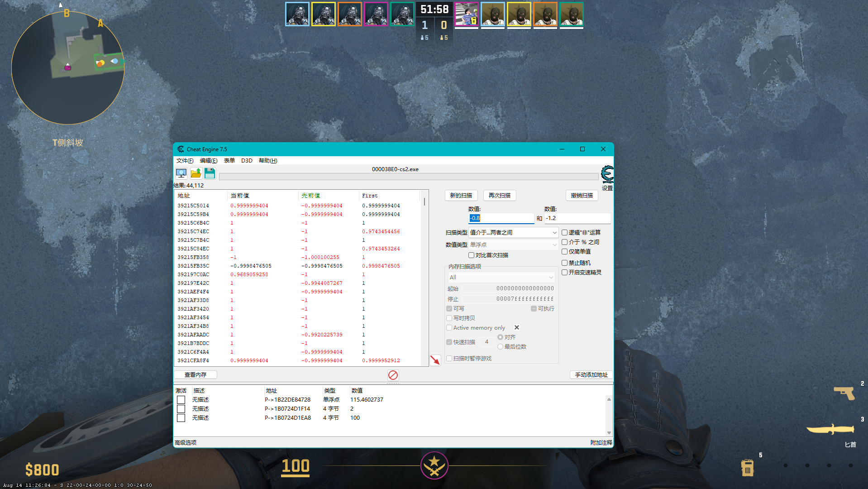The height and width of the screenshot is (489, 868).
Task: Select the pistol weapon slot icon
Action: (844, 393)
